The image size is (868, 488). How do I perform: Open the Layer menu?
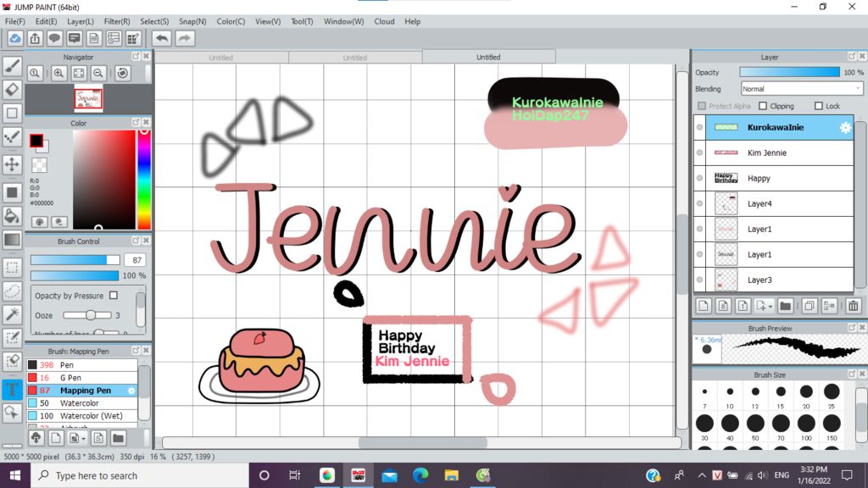81,21
